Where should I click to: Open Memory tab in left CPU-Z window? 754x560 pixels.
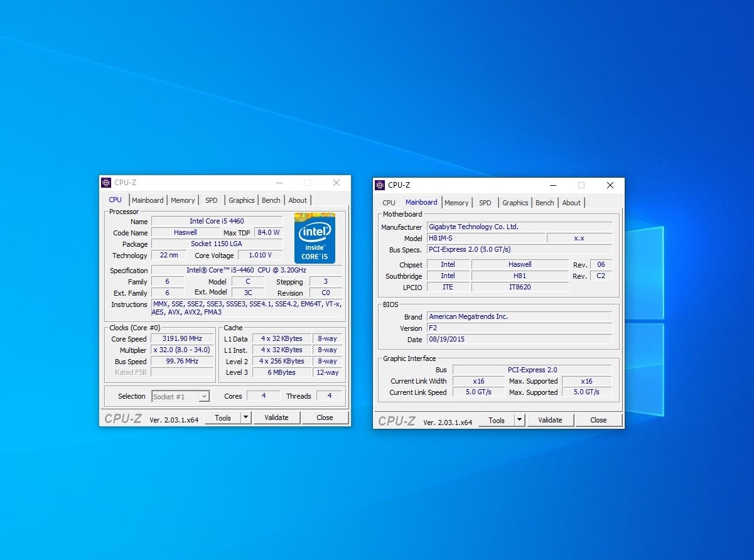183,200
